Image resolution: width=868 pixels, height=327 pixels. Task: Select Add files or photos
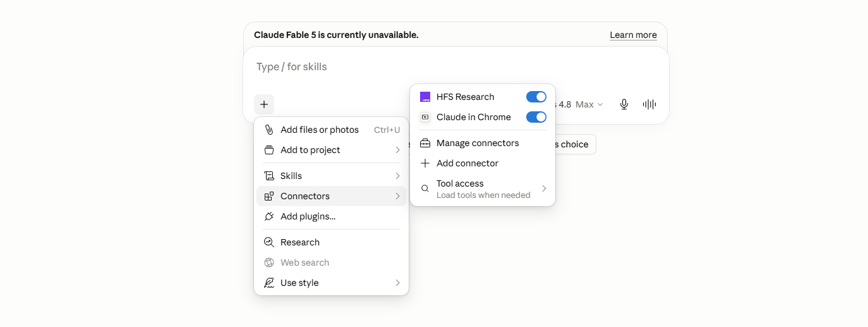pos(331,130)
